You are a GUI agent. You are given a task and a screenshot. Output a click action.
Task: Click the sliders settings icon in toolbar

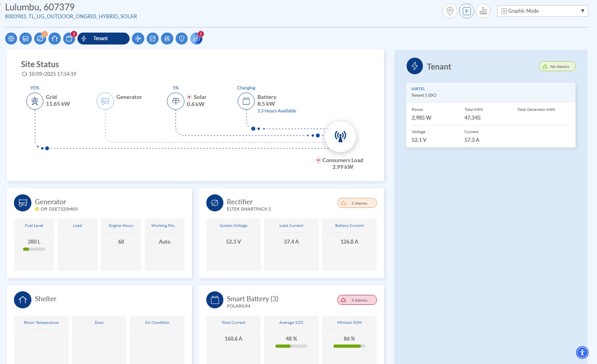click(x=167, y=39)
